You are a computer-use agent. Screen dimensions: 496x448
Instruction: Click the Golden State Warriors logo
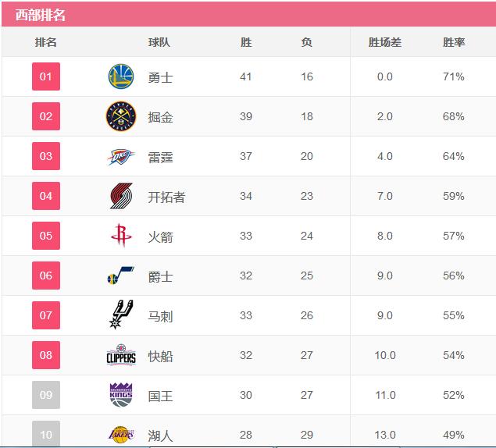121,76
